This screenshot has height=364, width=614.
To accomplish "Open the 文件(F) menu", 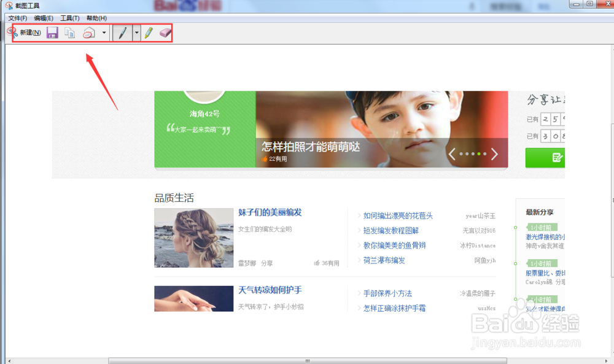I will click(18, 18).
